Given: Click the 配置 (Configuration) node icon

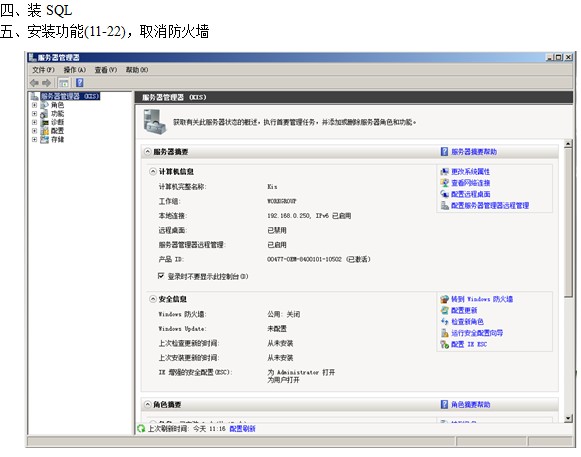Looking at the screenshot, I should (44, 131).
